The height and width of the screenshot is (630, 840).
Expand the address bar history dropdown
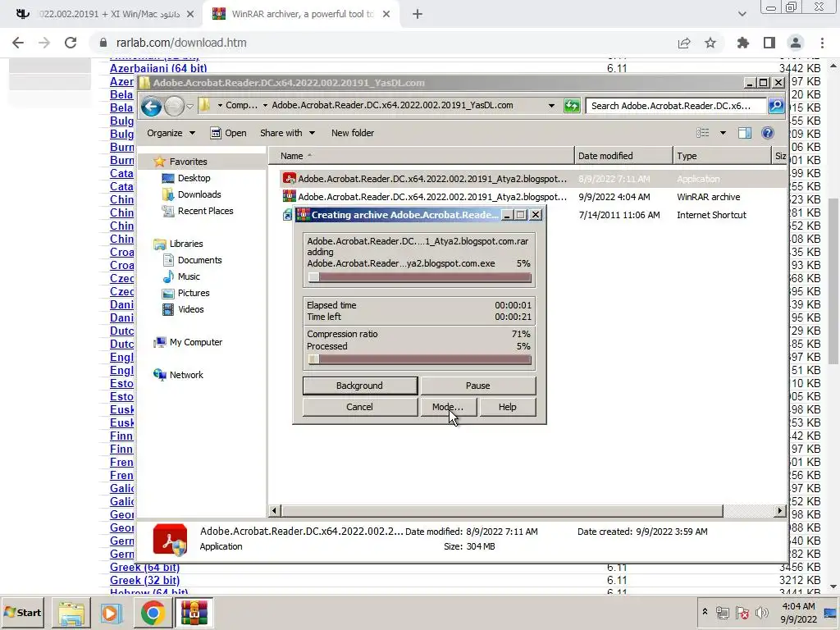click(551, 106)
